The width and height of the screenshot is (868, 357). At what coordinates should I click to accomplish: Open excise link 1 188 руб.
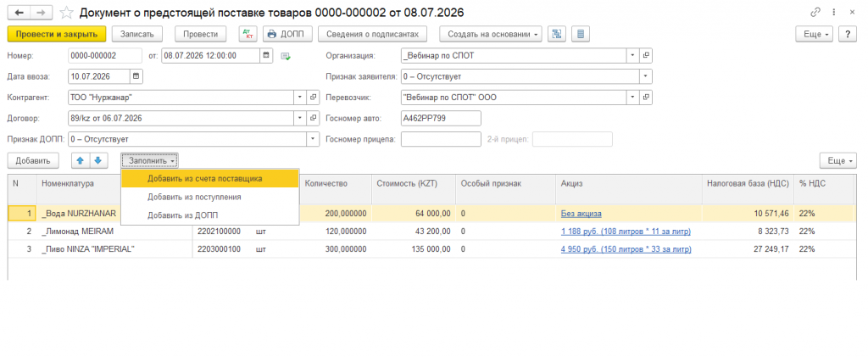click(626, 231)
